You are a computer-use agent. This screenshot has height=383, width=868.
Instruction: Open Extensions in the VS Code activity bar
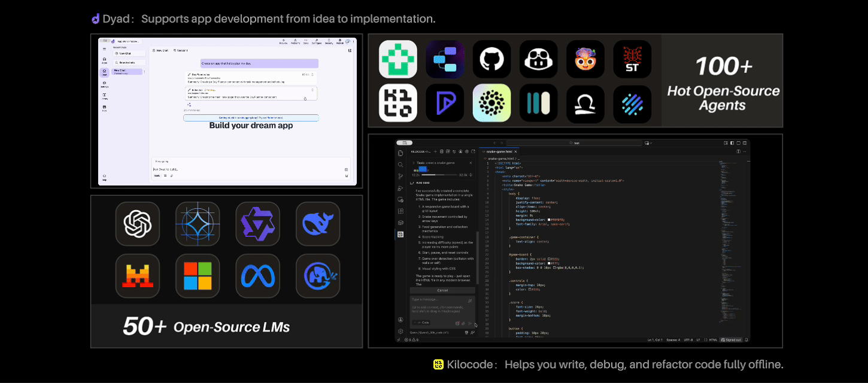400,211
